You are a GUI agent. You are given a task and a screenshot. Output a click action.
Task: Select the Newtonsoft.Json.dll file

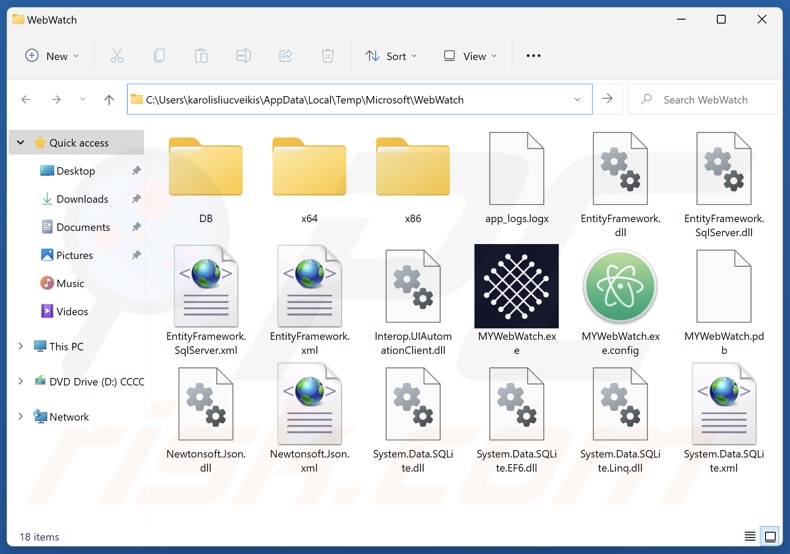pos(206,419)
